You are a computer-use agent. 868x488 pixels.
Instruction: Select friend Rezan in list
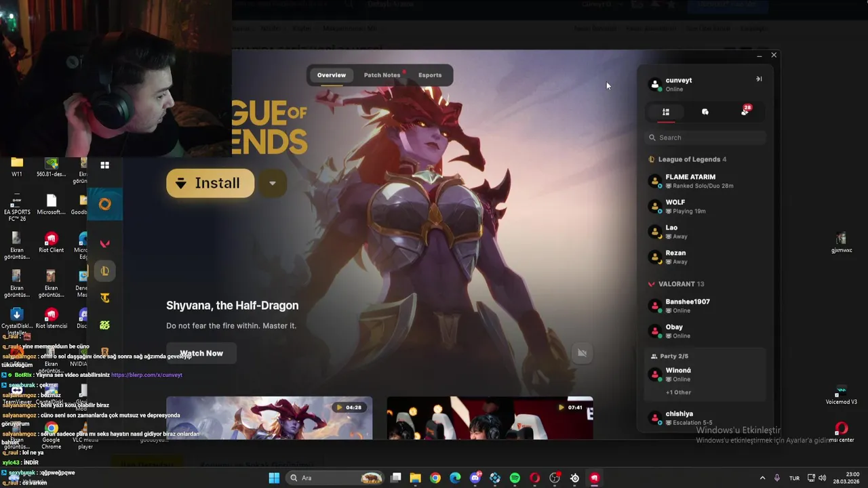[x=705, y=257]
